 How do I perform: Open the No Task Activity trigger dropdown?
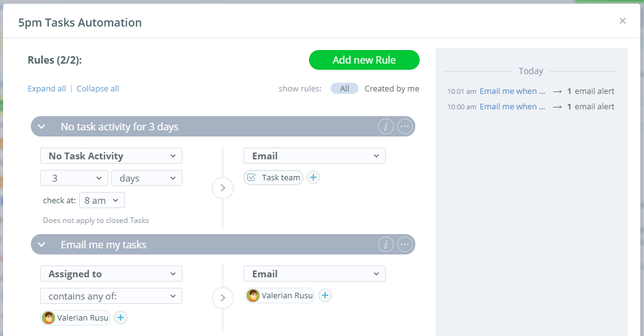(x=111, y=156)
